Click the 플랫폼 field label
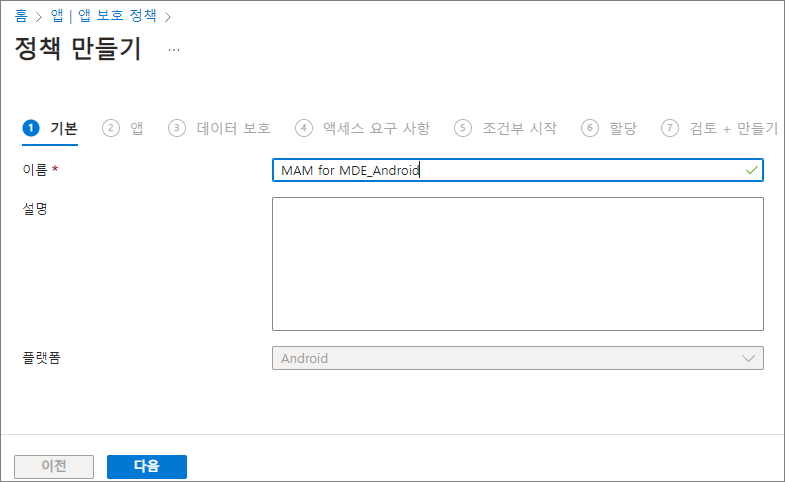 (x=42, y=358)
